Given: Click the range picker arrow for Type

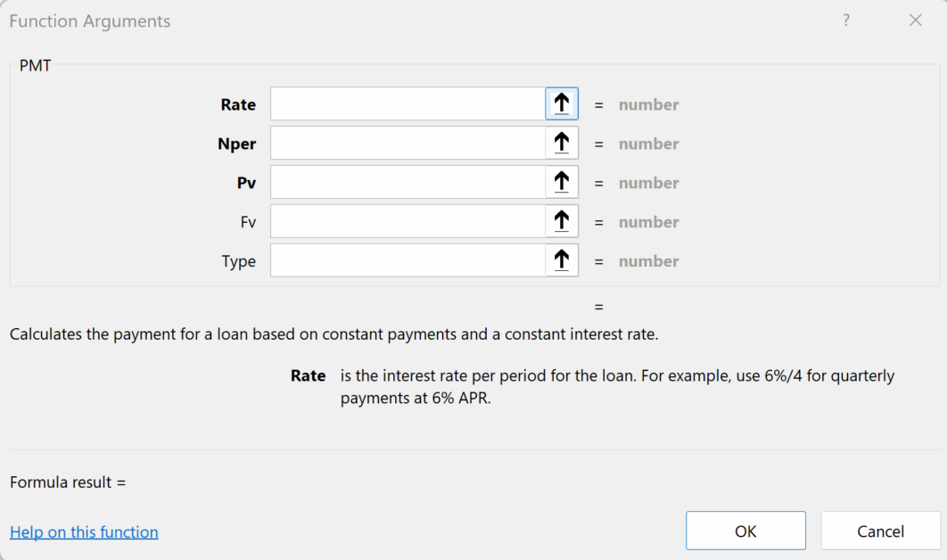Looking at the screenshot, I should point(562,261).
